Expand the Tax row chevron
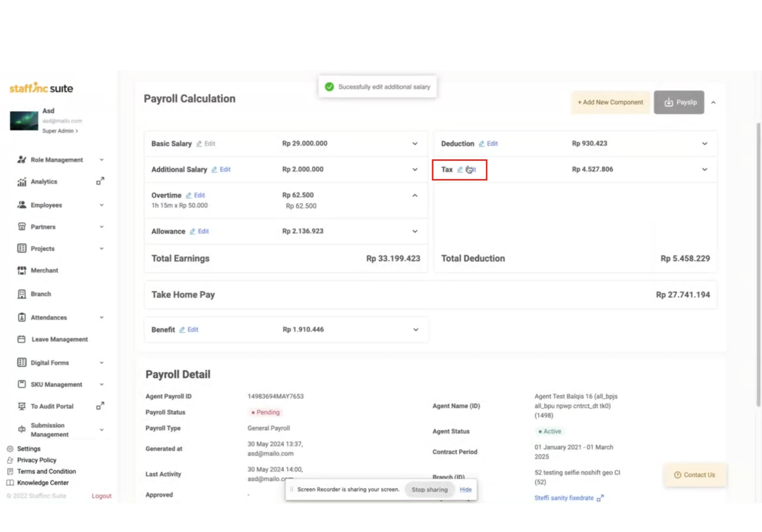The width and height of the screenshot is (762, 532). pos(704,169)
